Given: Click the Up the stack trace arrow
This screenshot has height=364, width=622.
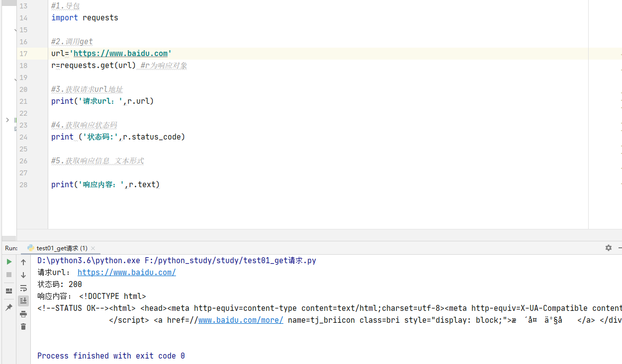Looking at the screenshot, I should (23, 262).
